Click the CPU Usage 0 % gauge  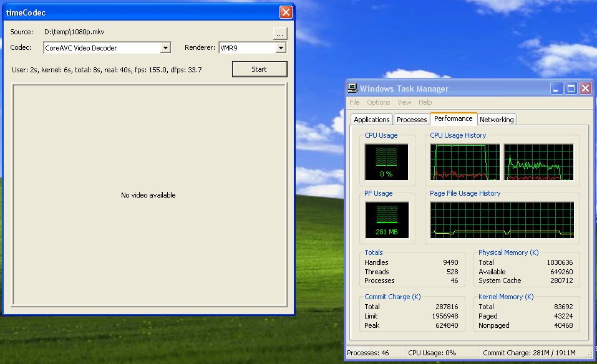point(386,162)
